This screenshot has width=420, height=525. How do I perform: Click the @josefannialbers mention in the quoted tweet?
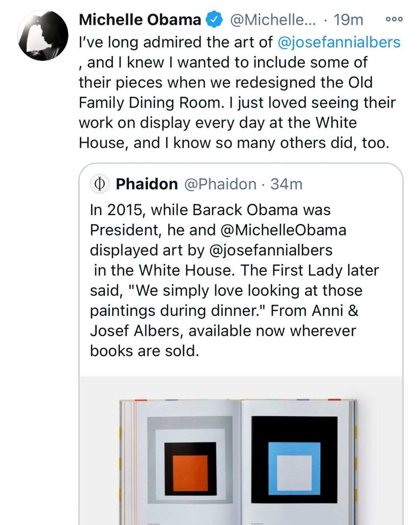[271, 250]
